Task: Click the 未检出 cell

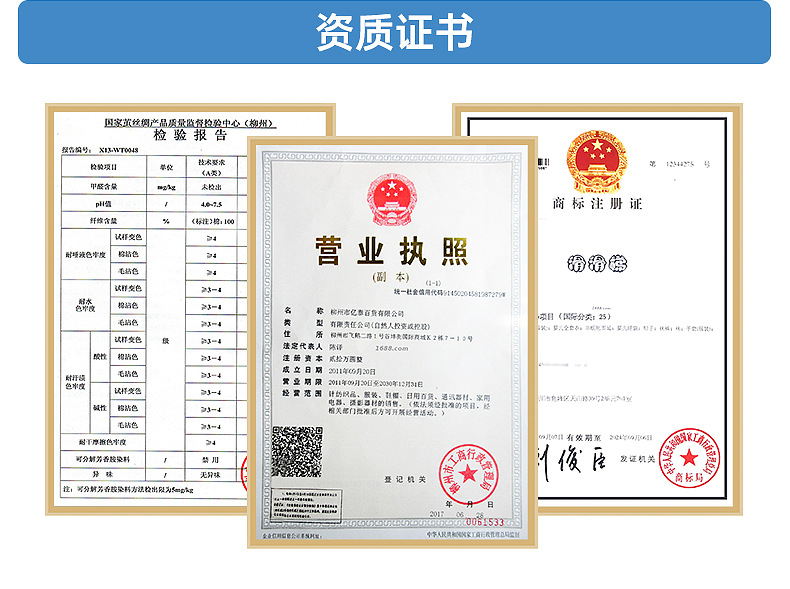Action: tap(212, 187)
